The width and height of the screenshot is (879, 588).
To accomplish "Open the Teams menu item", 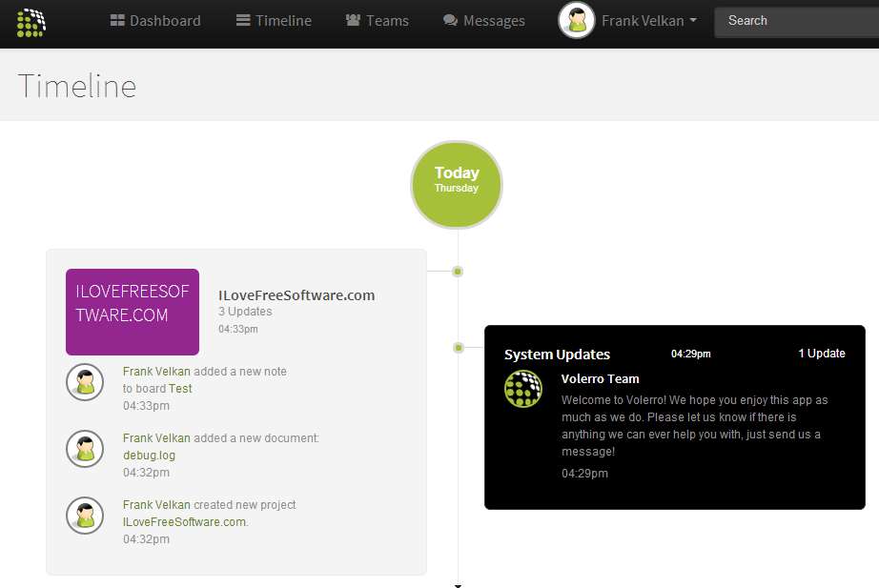I will point(378,21).
